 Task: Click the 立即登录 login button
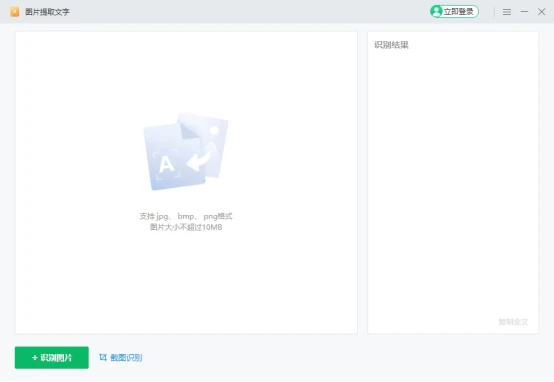pyautogui.click(x=454, y=12)
